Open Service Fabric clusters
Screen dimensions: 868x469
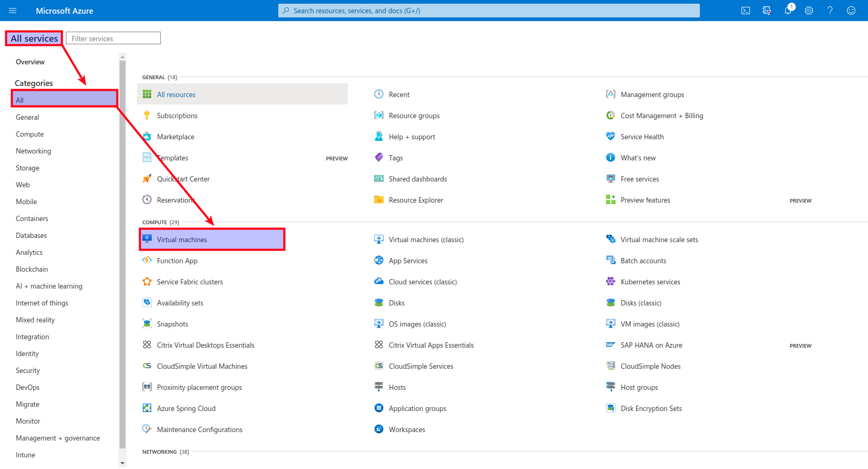pyautogui.click(x=190, y=282)
